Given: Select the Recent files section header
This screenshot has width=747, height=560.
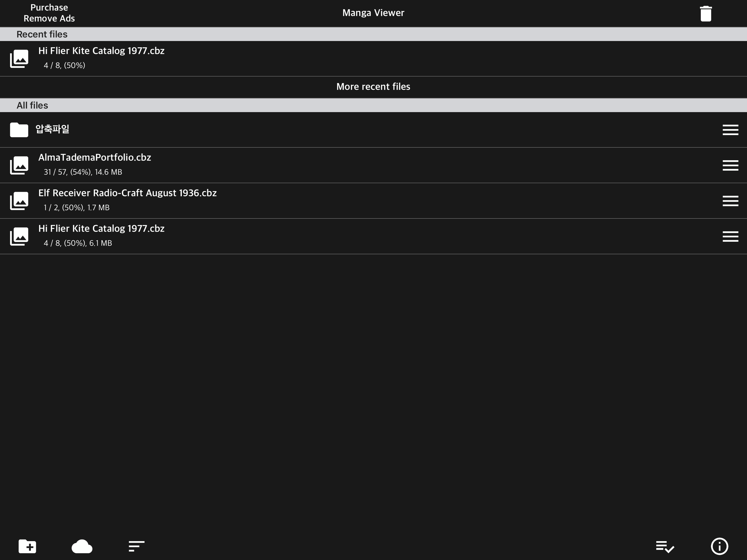Looking at the screenshot, I should point(42,34).
